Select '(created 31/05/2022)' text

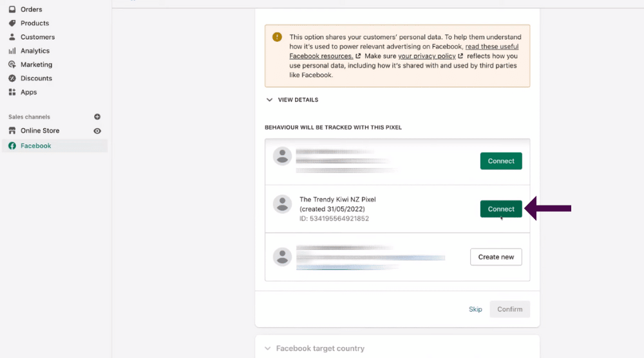click(332, 209)
